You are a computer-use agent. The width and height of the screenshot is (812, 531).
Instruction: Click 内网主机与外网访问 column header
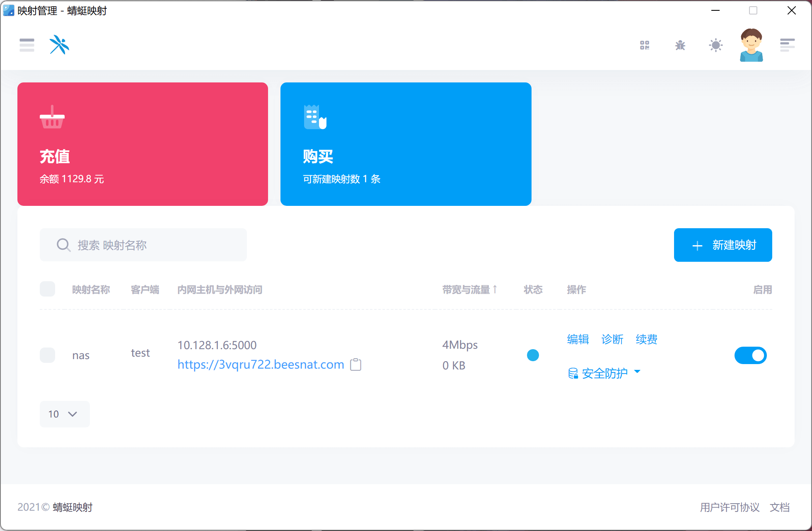coord(220,290)
